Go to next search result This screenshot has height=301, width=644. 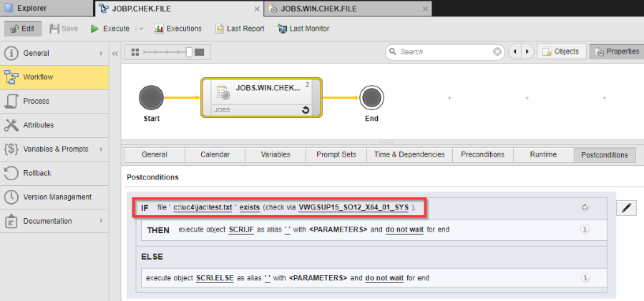tap(528, 51)
